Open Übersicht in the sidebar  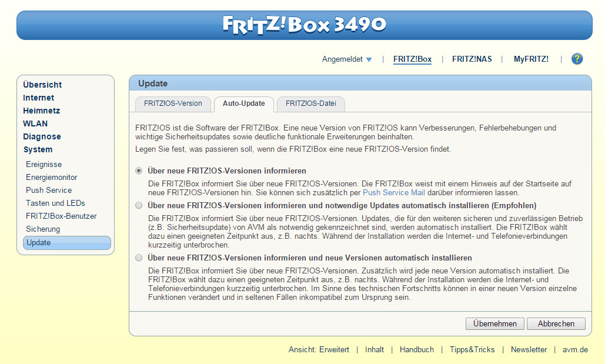click(42, 85)
